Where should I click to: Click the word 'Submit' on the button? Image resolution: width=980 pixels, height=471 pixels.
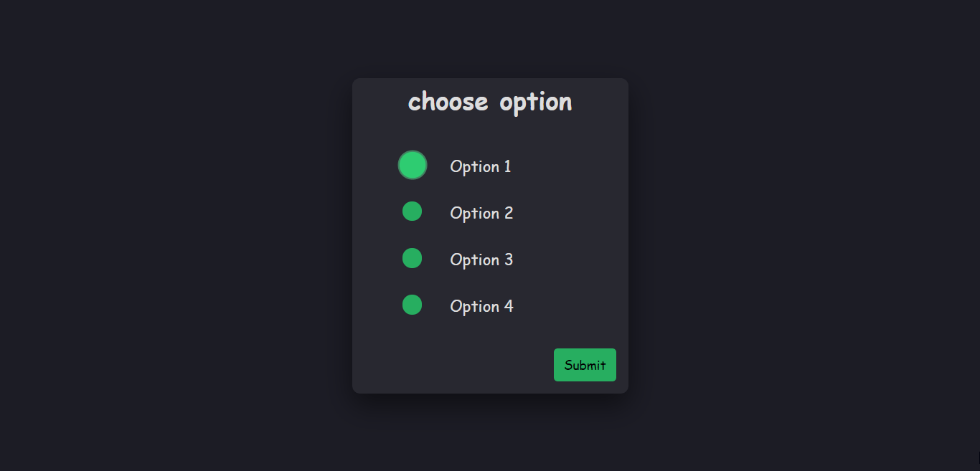pyautogui.click(x=585, y=364)
